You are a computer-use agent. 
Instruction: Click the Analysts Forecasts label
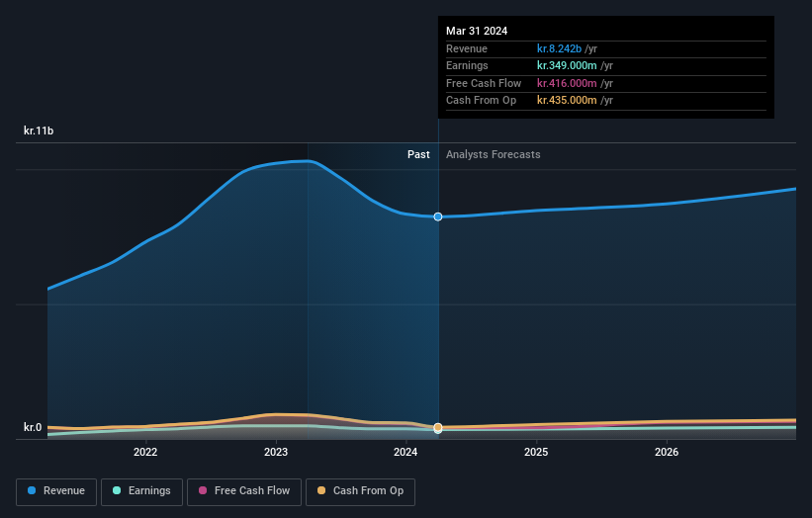point(493,154)
